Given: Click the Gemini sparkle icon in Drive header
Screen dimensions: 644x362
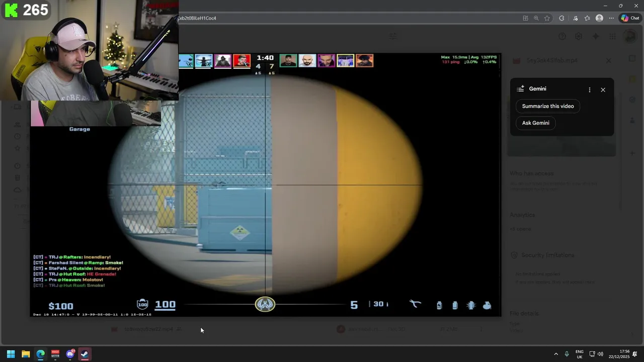Looking at the screenshot, I should click(596, 36).
